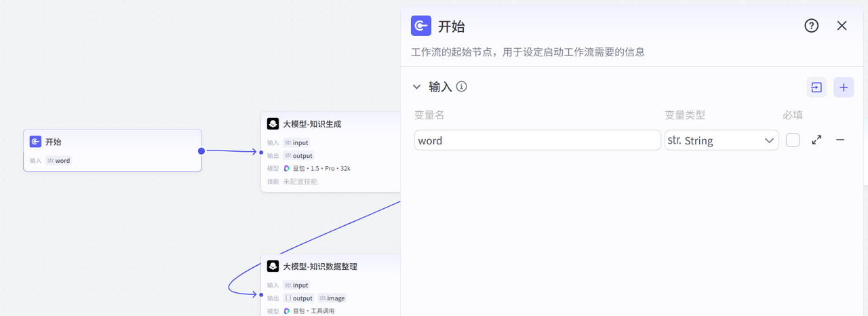Screen dimensions: 868x316
Task: Select the 开始 node title on canvas
Action: pyautogui.click(x=54, y=142)
